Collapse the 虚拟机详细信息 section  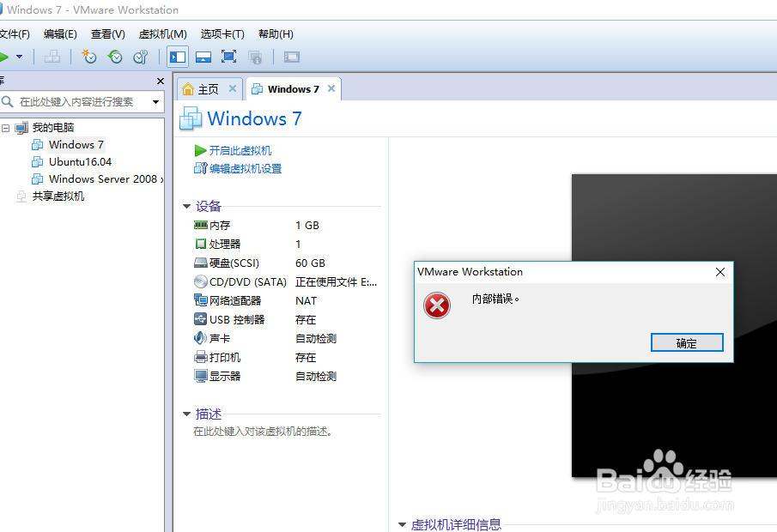(403, 524)
